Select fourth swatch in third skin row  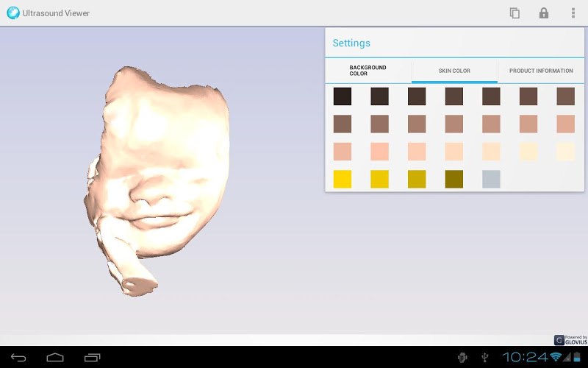click(454, 152)
